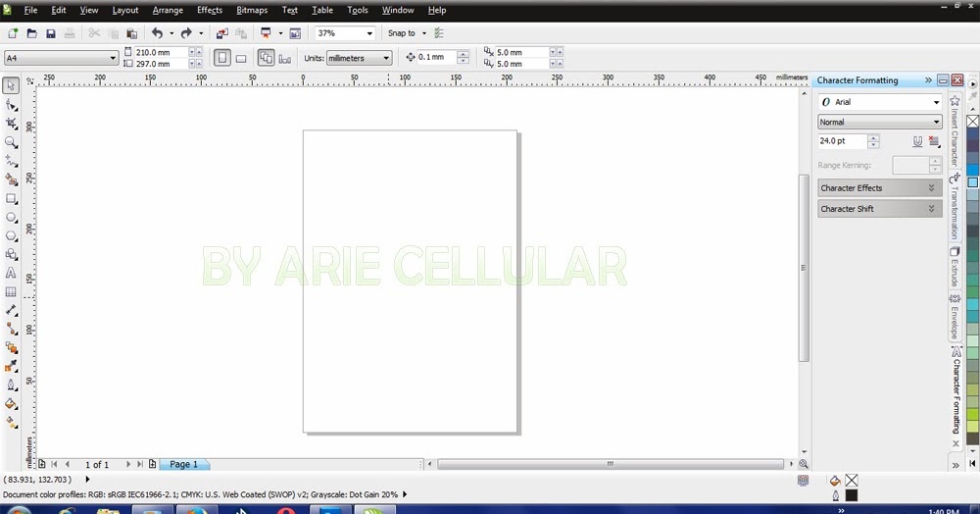Open the Text menu

[289, 10]
